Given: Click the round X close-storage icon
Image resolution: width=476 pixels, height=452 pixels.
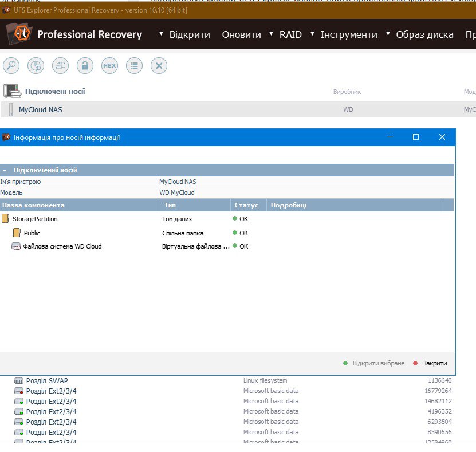Looking at the screenshot, I should [x=159, y=65].
